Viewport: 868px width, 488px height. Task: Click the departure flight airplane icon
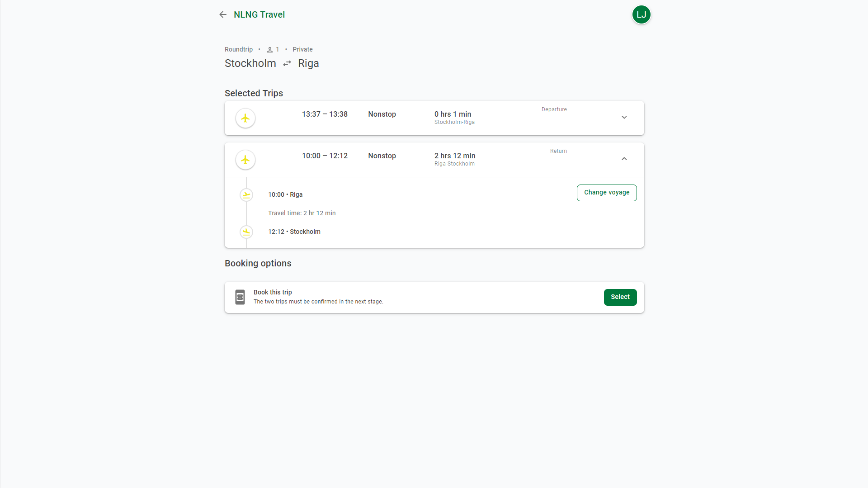click(x=245, y=118)
